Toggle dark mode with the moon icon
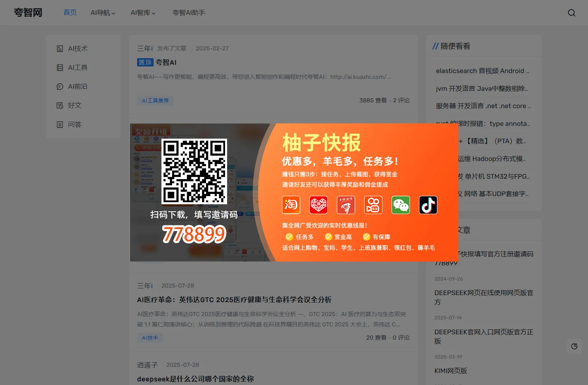 coord(574,346)
